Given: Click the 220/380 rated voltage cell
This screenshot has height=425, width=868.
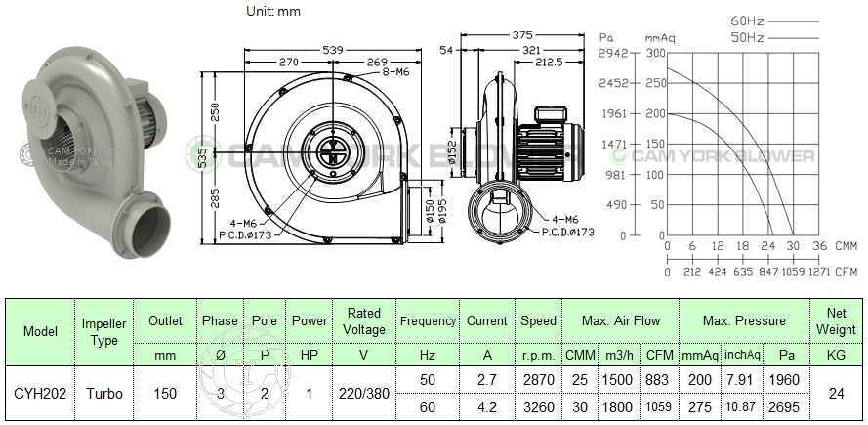Looking at the screenshot, I should coord(363,394).
